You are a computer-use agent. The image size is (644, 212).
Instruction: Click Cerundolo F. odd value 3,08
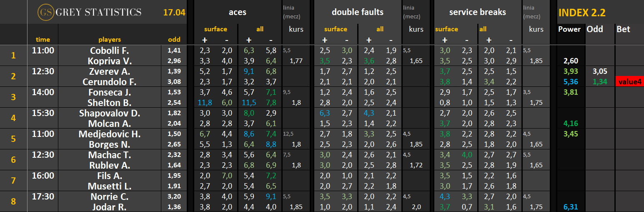[x=174, y=82]
